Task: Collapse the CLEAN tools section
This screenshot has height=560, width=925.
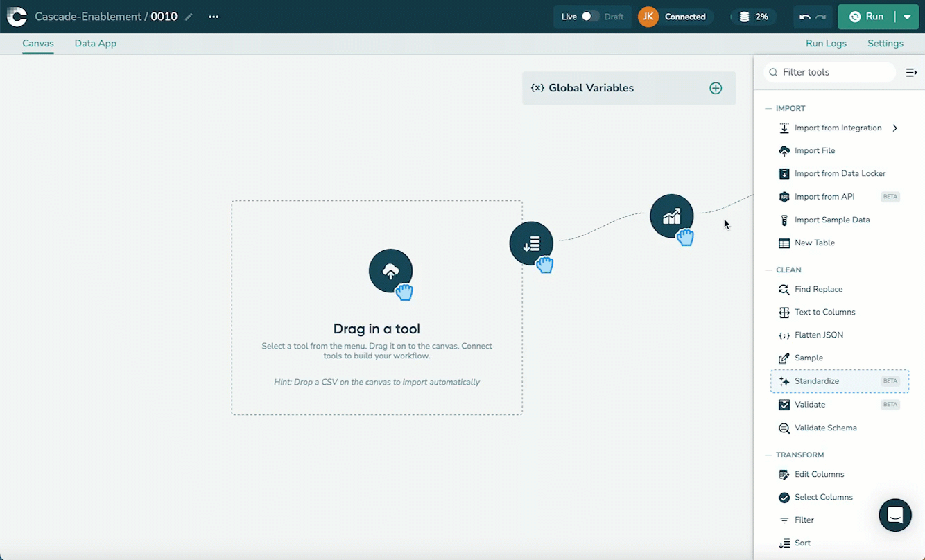Action: click(768, 270)
